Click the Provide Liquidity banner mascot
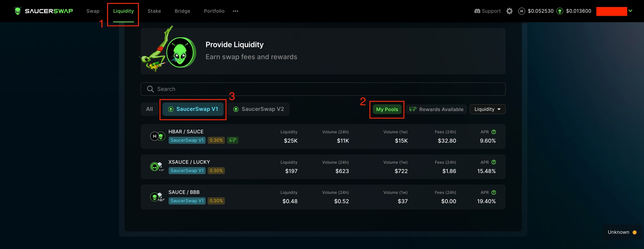The image size is (644, 249). click(168, 49)
